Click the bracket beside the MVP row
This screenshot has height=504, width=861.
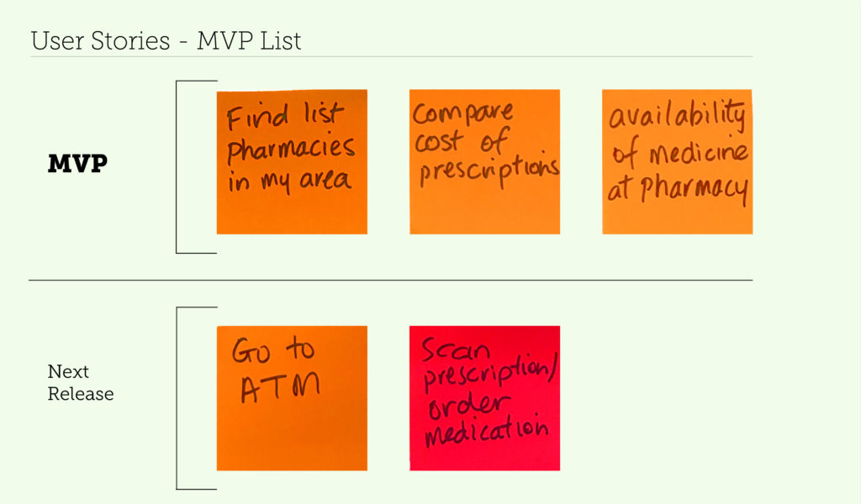point(177,166)
